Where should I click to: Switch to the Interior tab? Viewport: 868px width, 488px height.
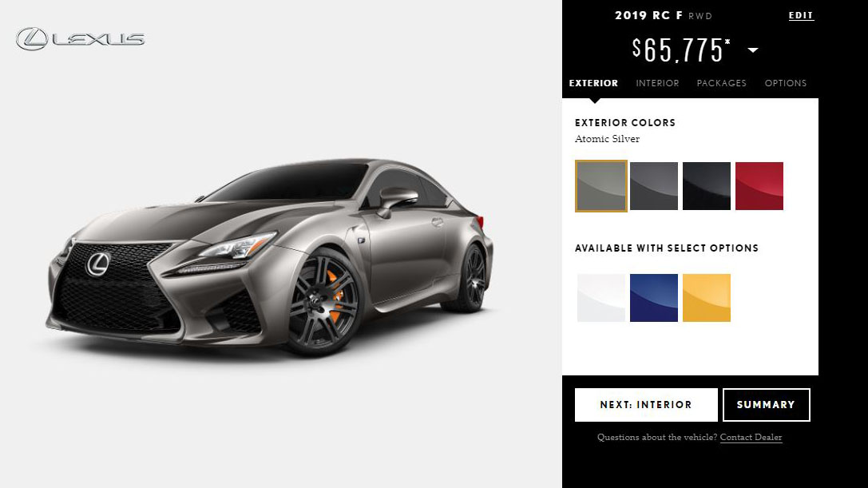657,83
